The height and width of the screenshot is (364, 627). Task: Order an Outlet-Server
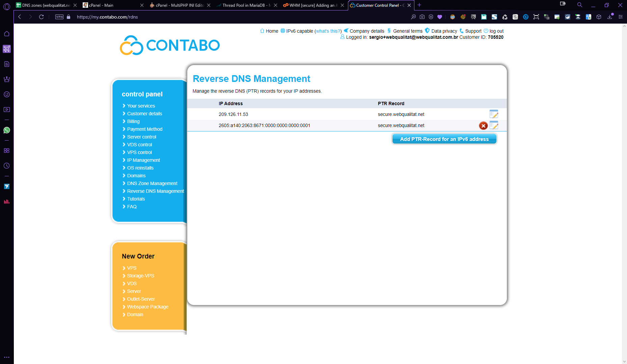tap(141, 299)
